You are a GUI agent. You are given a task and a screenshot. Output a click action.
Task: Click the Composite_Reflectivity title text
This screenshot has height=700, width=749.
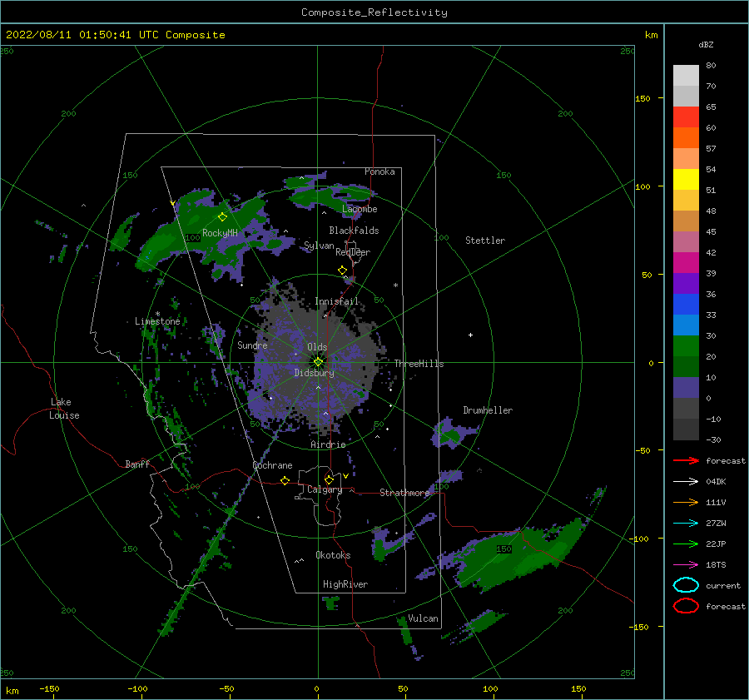(374, 12)
